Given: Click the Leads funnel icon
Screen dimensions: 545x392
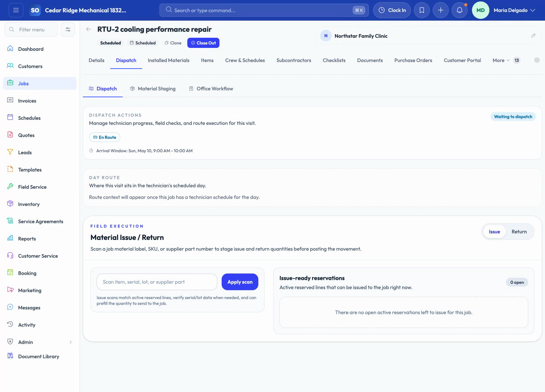Looking at the screenshot, I should click(x=10, y=152).
